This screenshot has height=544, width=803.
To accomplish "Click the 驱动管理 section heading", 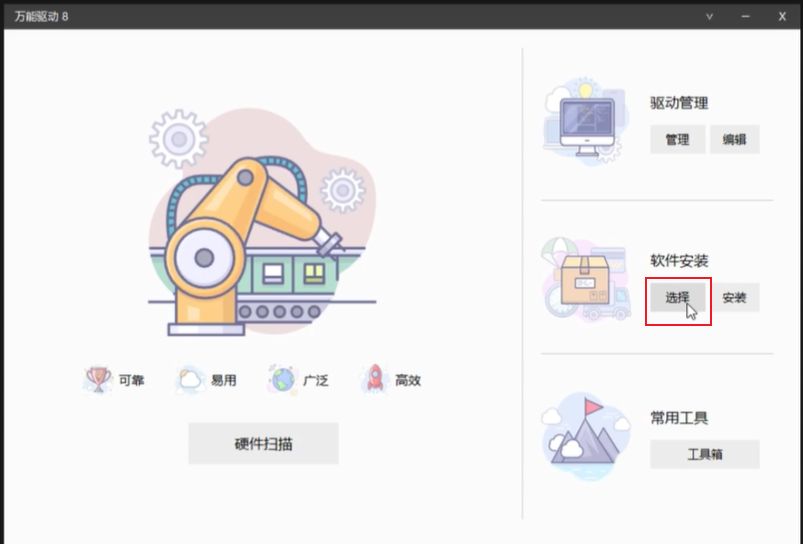I will [x=679, y=103].
